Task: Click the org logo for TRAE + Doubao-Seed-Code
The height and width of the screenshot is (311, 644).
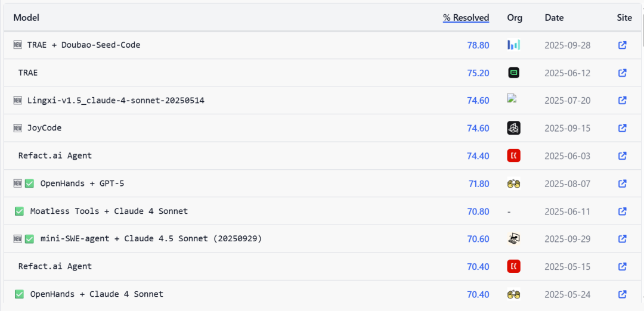Action: point(514,45)
